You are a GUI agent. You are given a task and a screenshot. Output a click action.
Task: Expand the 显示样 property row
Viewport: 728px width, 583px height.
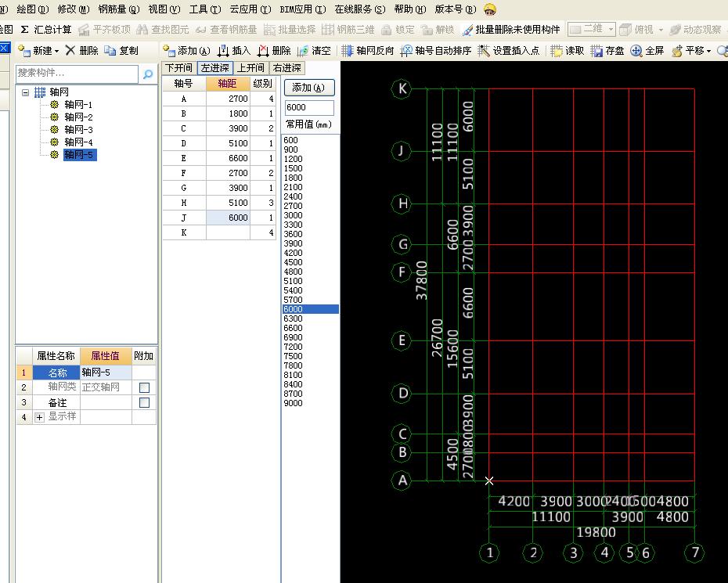click(39, 417)
